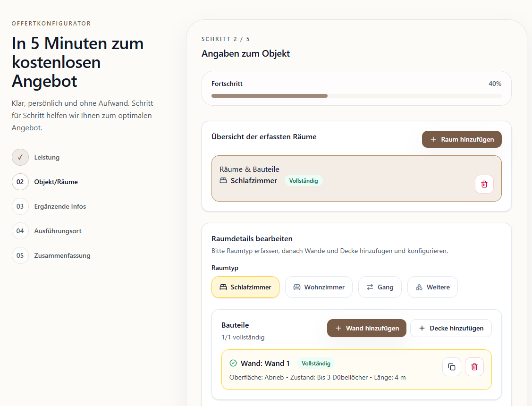Open the Schlafzimmer room card in the overview
Image resolution: width=532 pixels, height=406 pixels.
click(356, 178)
